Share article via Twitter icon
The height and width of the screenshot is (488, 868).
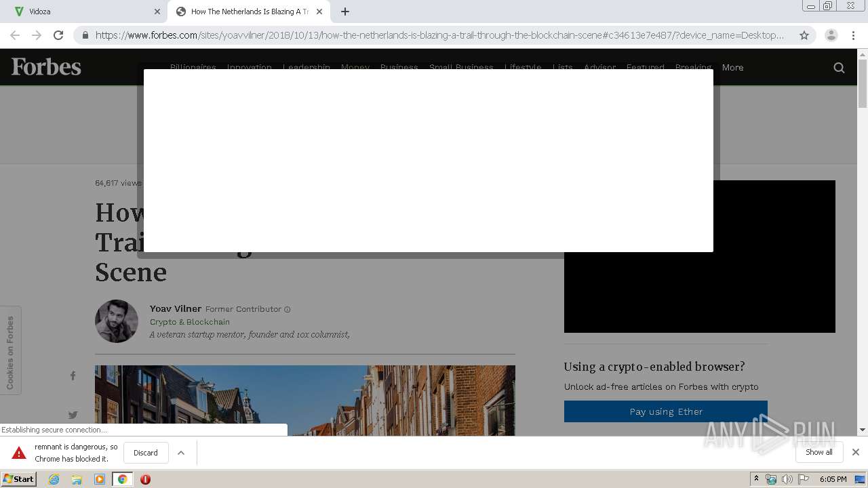(73, 415)
